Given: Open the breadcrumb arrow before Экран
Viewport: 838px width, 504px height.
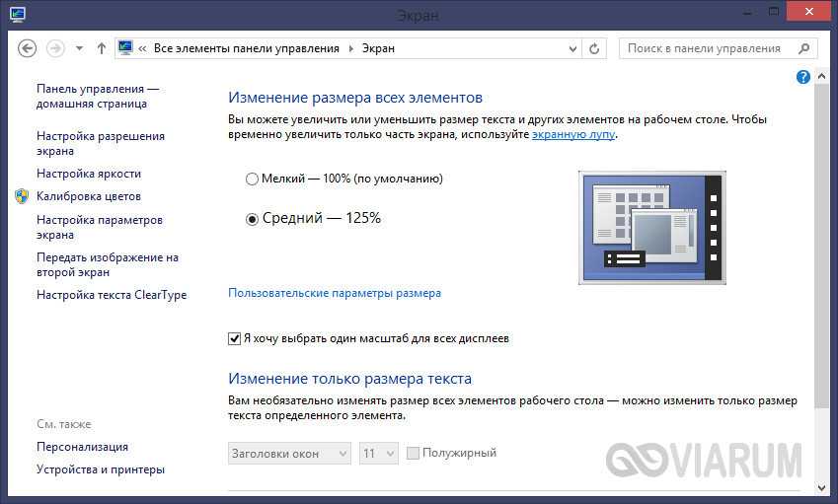Looking at the screenshot, I should [x=351, y=48].
